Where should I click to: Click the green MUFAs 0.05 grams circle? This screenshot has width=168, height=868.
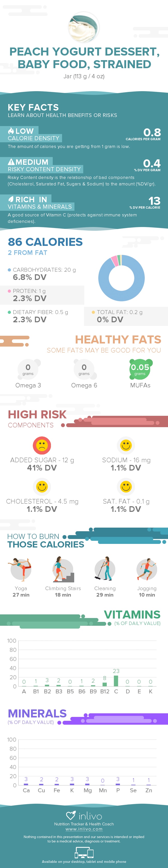click(x=140, y=369)
